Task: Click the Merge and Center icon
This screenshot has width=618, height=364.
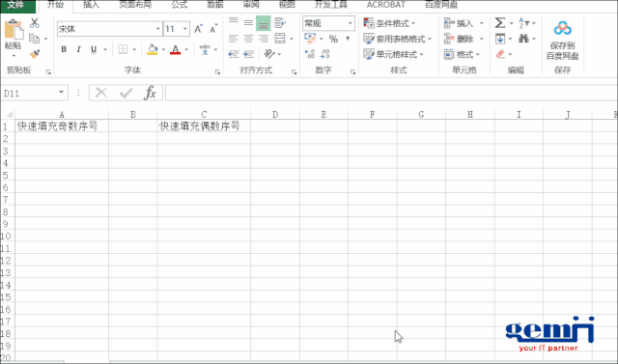Action: 280,39
